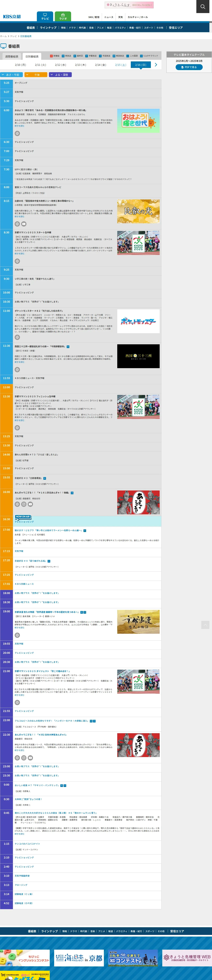
Task: Open globe icon for 京都マラソン2025フィニッシュ生中継
Action: (17, 428)
